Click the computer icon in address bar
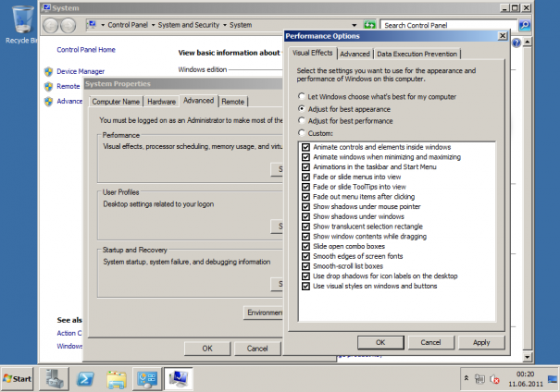The image size is (560, 392). (93, 25)
